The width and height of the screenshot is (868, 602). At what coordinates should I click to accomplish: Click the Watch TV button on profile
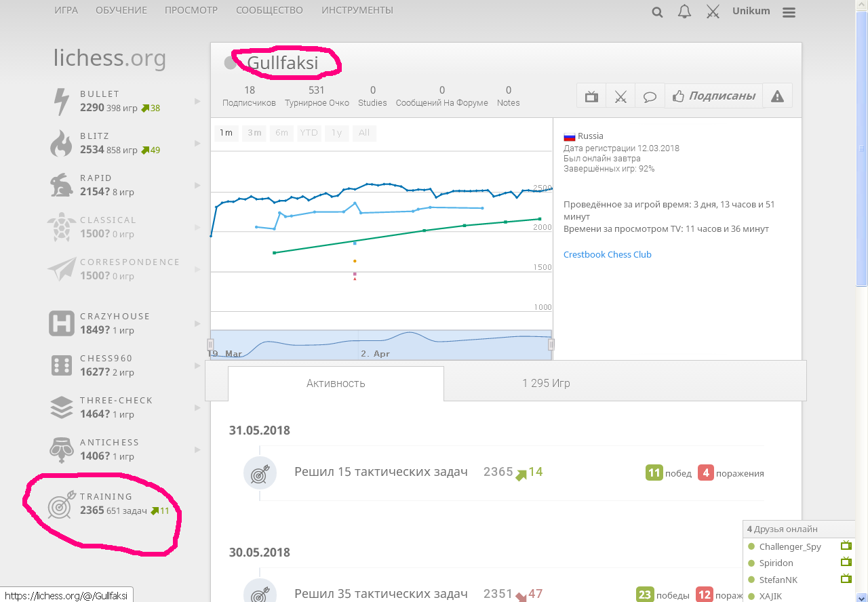591,96
